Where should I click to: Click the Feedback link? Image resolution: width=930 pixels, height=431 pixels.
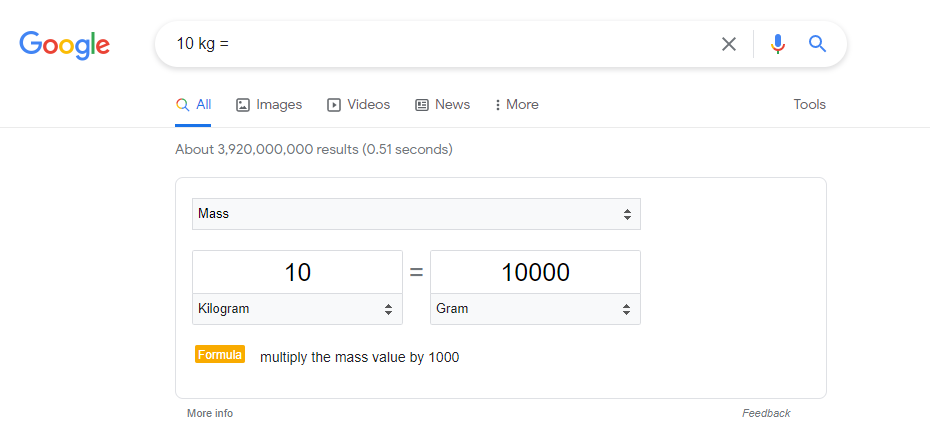coord(766,413)
